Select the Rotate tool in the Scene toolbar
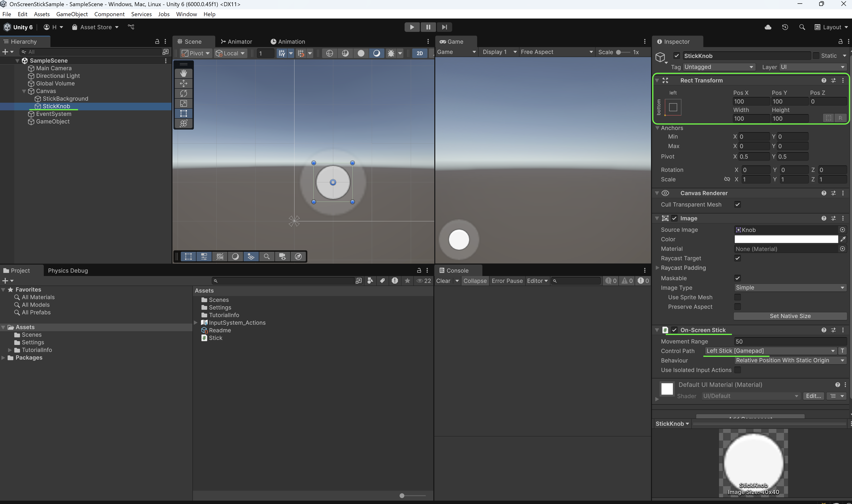 [183, 93]
